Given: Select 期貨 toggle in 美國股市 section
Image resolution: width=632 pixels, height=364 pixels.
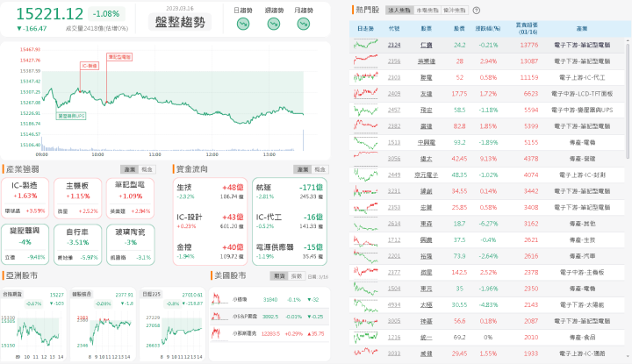Looking at the screenshot, I should (279, 276).
